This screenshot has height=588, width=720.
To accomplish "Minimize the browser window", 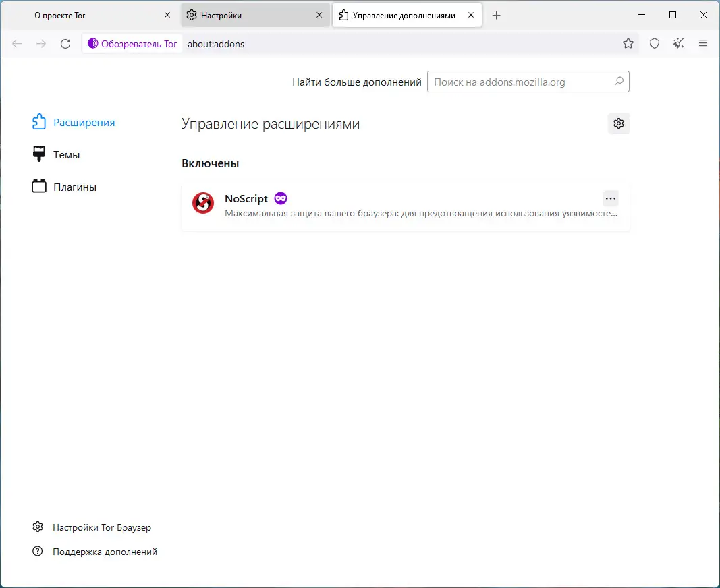I will click(642, 15).
